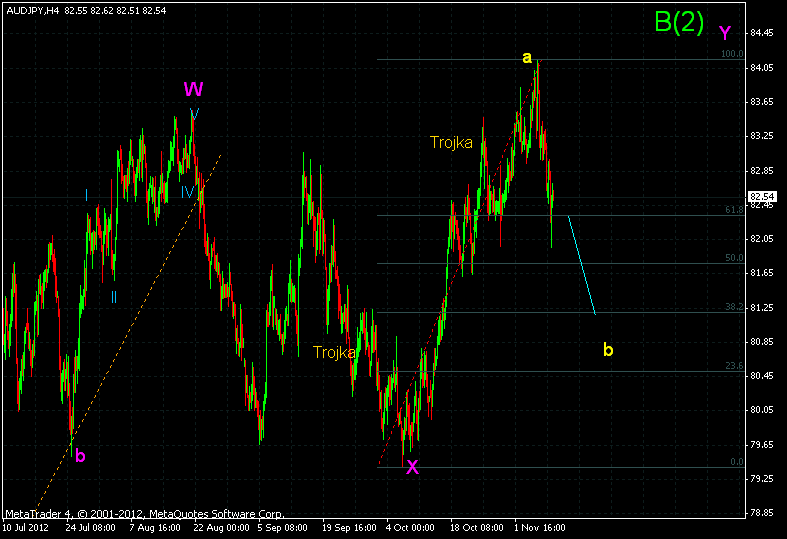
Task: Select the orange dotted trendline
Action: 129,331
